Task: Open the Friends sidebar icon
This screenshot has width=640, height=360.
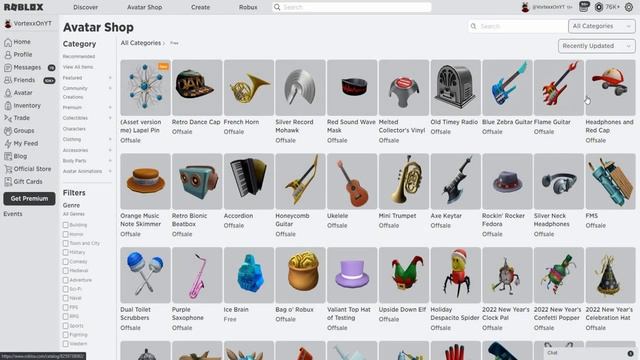Action: pos(8,80)
